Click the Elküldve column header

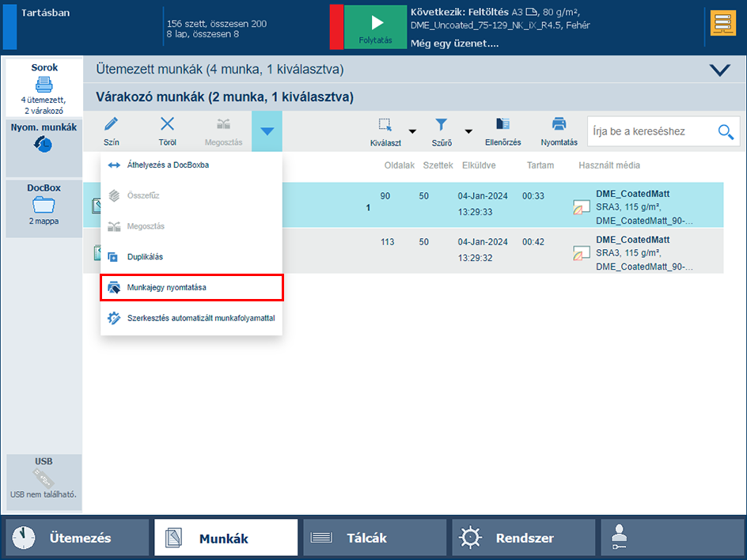pos(479,165)
